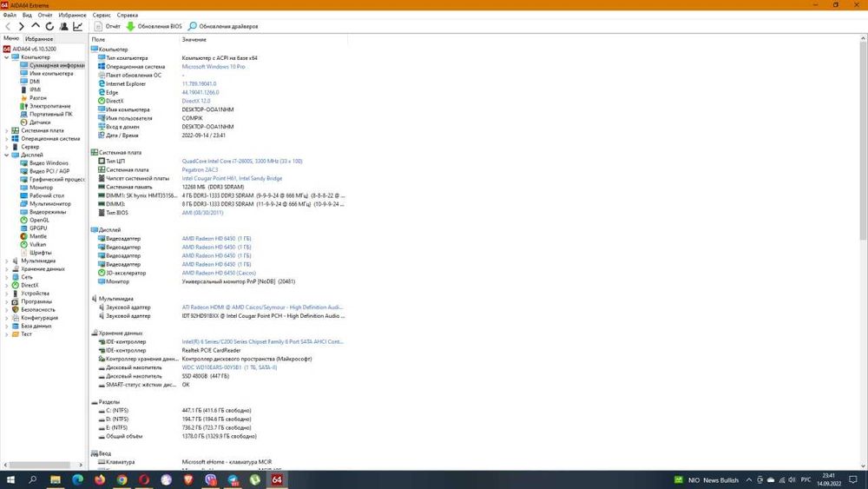The image size is (868, 489).
Task: Select Видео PCI / AGP tree item
Action: (49, 171)
